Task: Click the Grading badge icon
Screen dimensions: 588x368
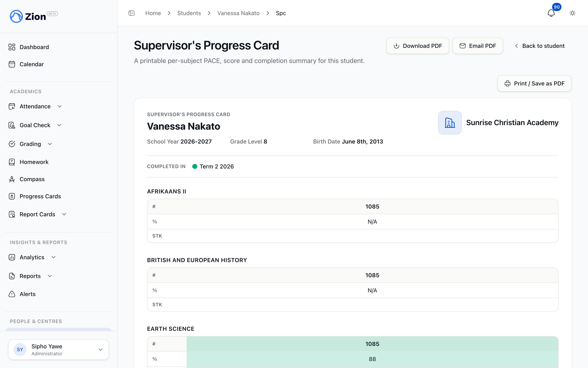Action: coord(12,144)
